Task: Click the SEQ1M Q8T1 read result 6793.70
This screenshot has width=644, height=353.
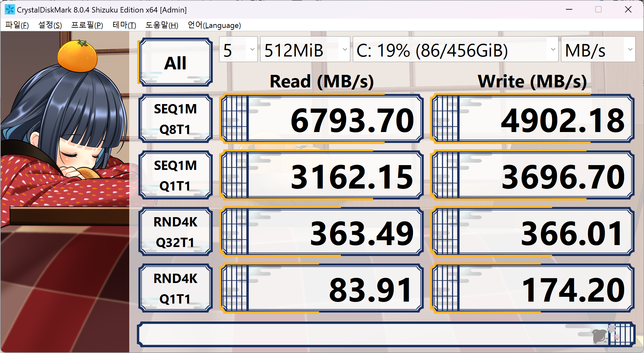Action: pos(321,119)
